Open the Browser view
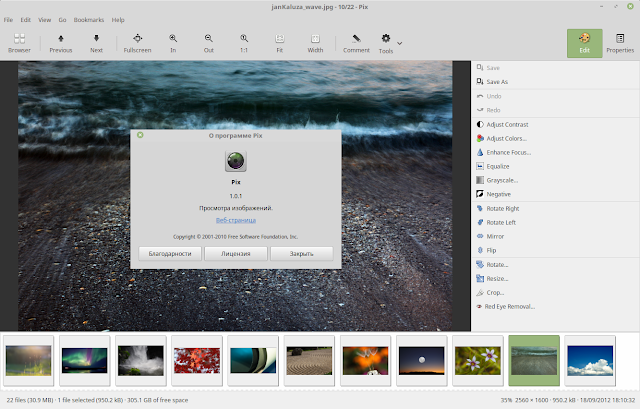This screenshot has height=409, width=640. click(19, 43)
